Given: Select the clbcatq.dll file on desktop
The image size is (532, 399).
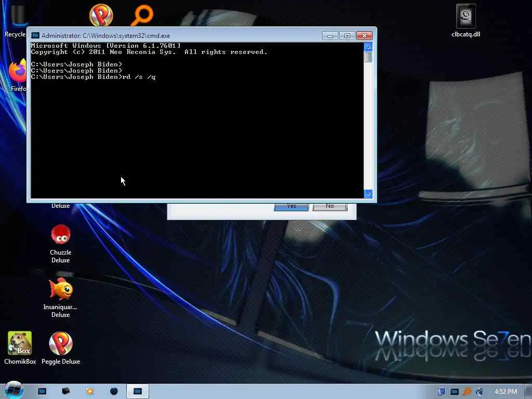Looking at the screenshot, I should click(x=465, y=20).
